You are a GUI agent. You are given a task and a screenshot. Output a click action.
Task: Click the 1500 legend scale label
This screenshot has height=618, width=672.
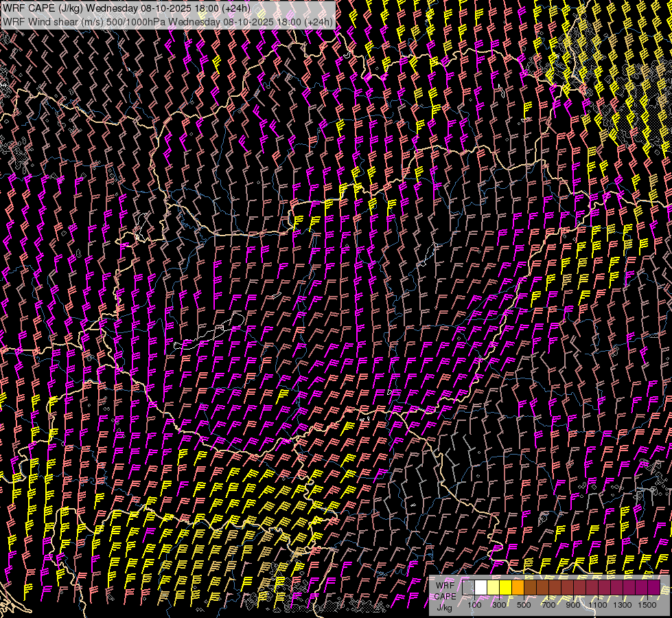[x=647, y=605]
